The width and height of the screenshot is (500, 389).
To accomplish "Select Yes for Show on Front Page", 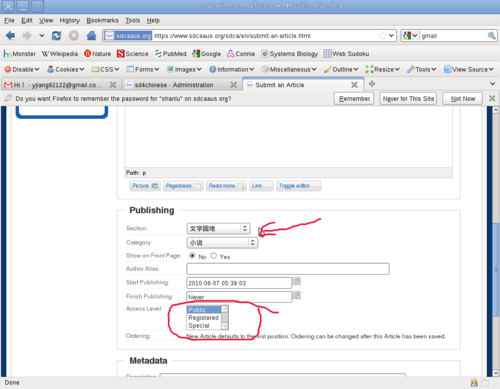I will pos(214,256).
